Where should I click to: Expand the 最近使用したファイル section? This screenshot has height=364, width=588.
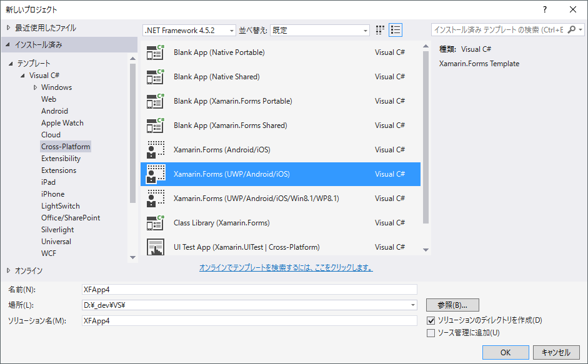point(9,27)
